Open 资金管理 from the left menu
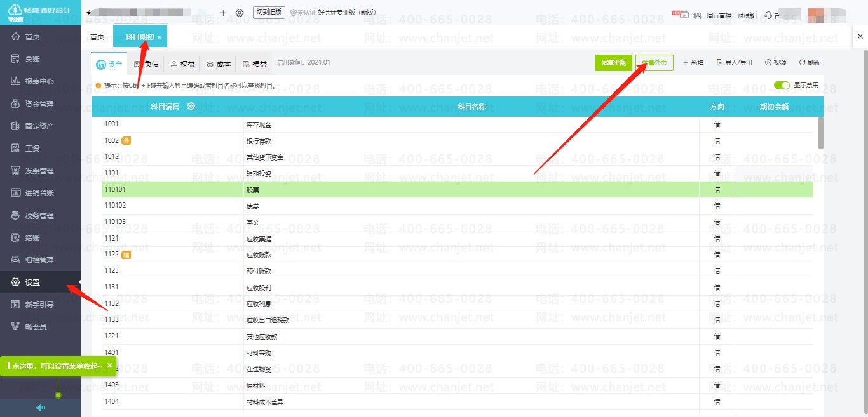 [x=39, y=103]
